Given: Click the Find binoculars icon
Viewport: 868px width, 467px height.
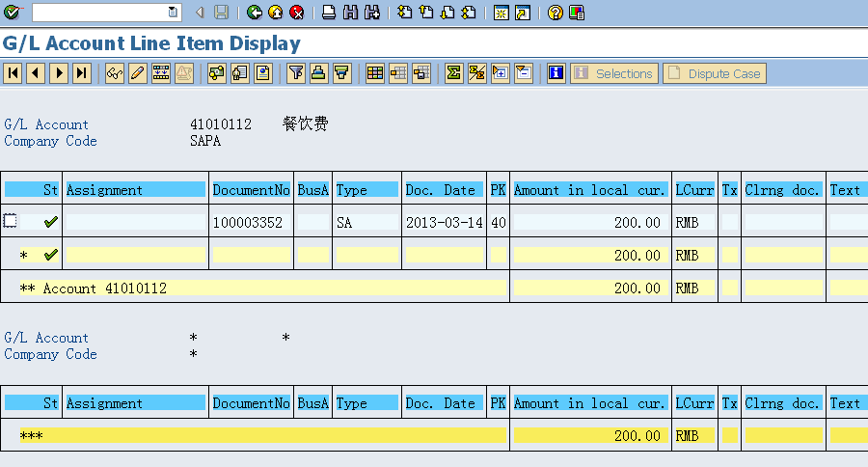Looking at the screenshot, I should 350,13.
